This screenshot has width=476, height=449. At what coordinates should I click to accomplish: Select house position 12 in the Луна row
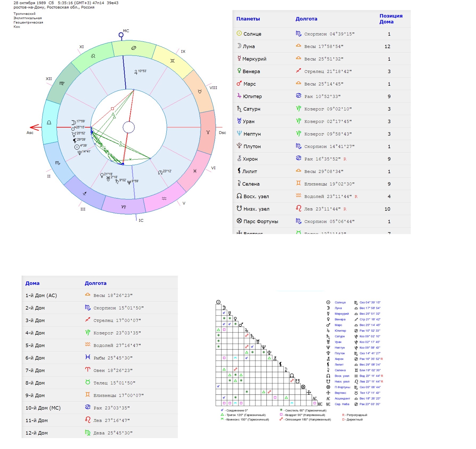387,47
